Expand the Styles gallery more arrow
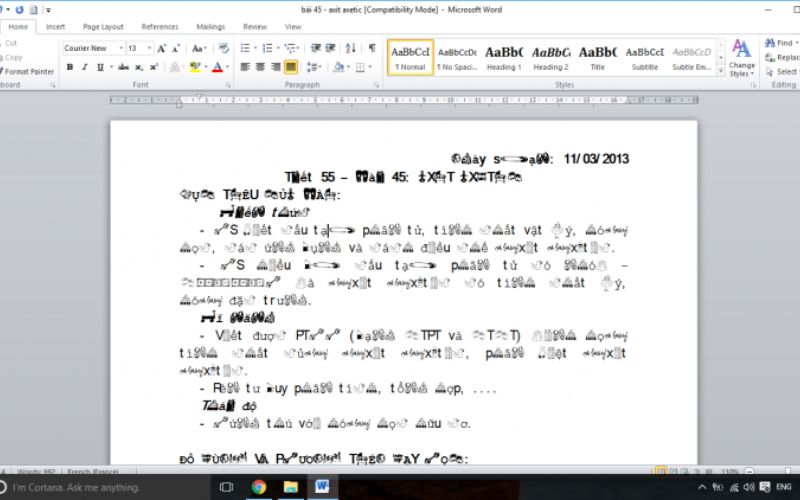800x500 pixels. point(721,71)
